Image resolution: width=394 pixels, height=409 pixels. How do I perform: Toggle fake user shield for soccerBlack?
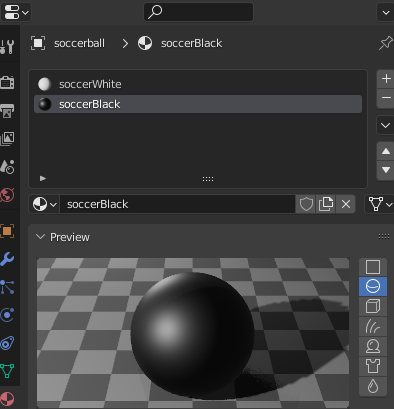pyautogui.click(x=306, y=204)
